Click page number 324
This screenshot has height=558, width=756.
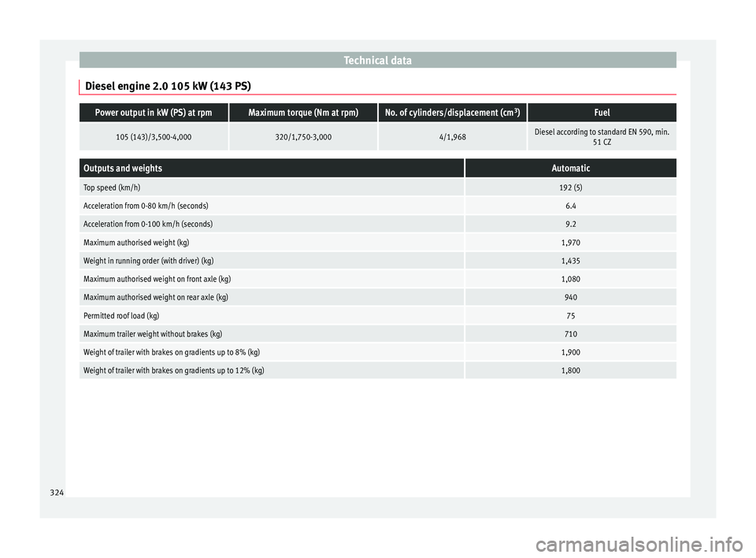57,493
